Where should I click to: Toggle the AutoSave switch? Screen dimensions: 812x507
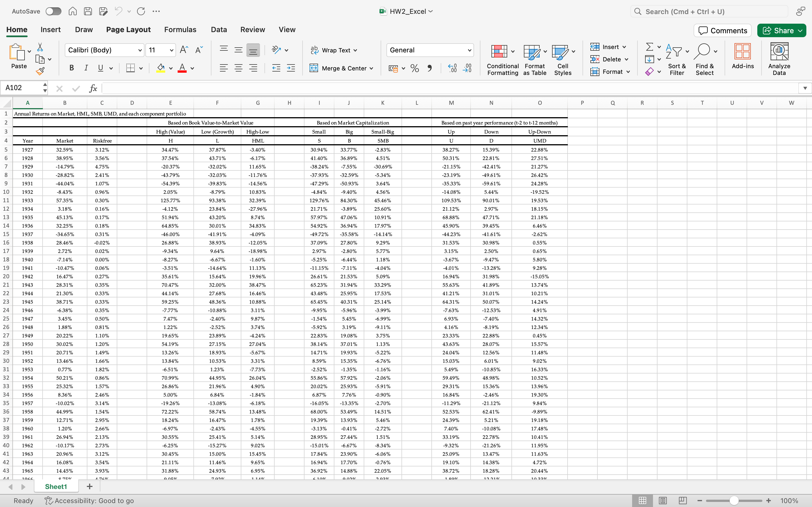[x=53, y=11]
